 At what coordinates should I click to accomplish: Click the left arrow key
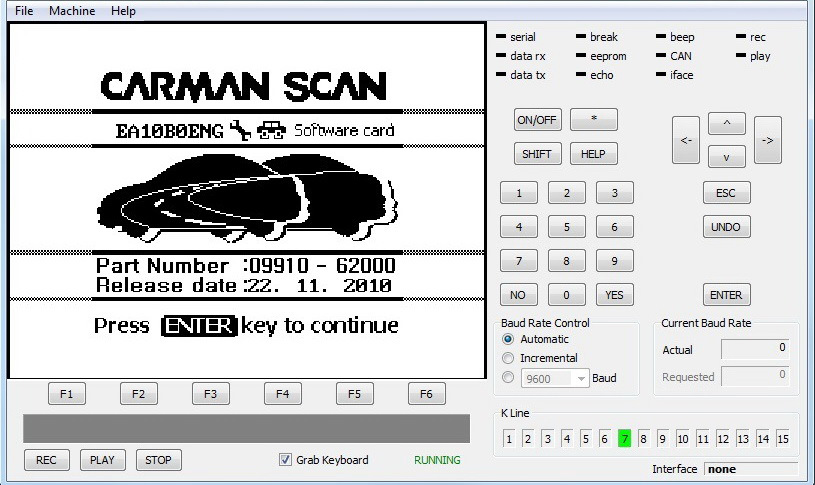[686, 140]
